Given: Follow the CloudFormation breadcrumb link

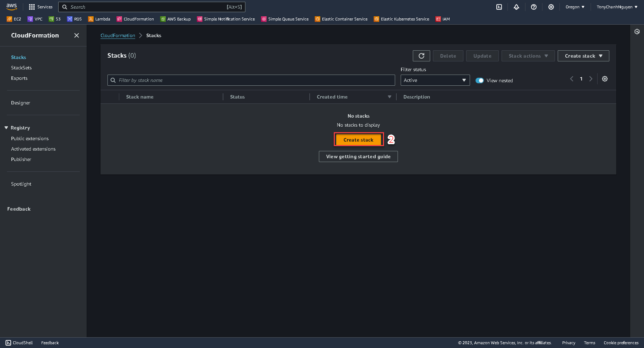Looking at the screenshot, I should (x=118, y=35).
